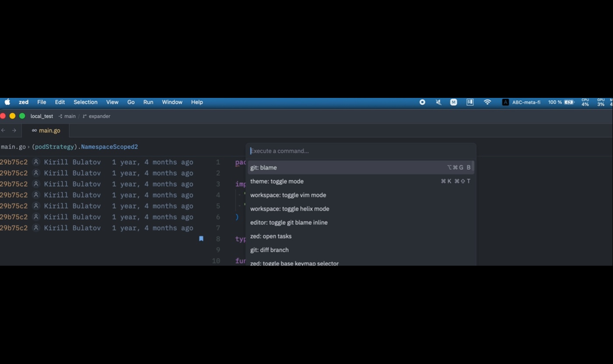The height and width of the screenshot is (364, 613).
Task: Click the blame avatar icon on line 6
Action: 36,217
